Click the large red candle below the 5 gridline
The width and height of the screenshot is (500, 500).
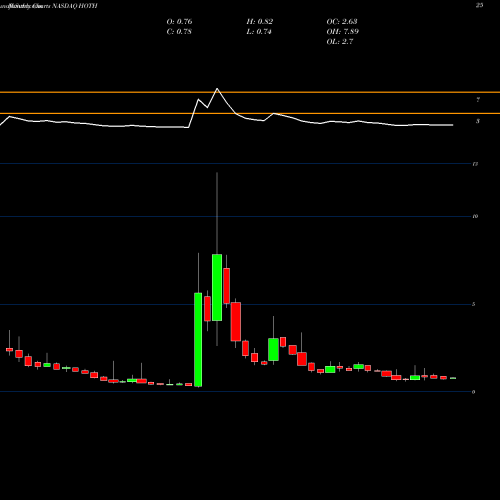tap(236, 322)
